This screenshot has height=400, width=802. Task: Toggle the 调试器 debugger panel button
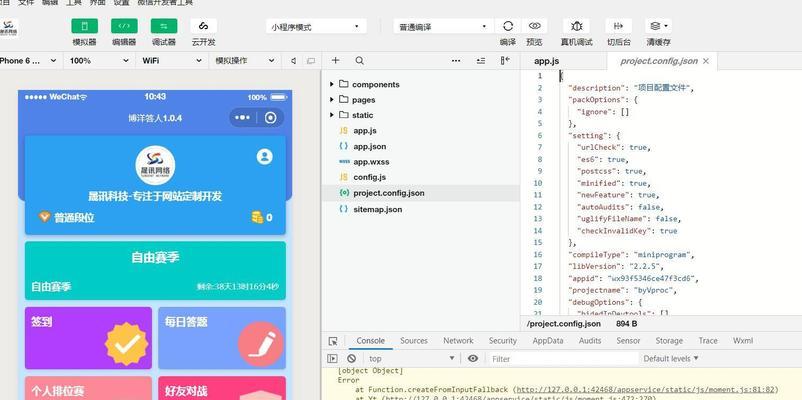tap(164, 26)
